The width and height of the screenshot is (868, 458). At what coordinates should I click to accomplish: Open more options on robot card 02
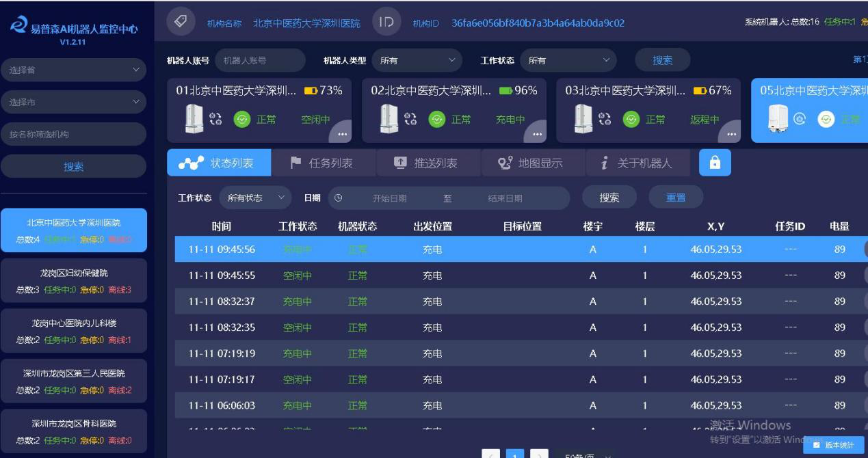click(x=537, y=133)
